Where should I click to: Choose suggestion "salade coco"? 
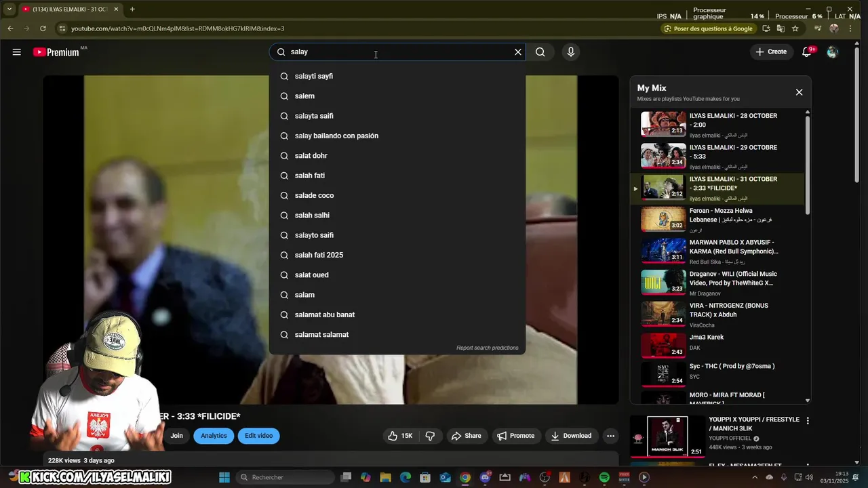pyautogui.click(x=397, y=195)
